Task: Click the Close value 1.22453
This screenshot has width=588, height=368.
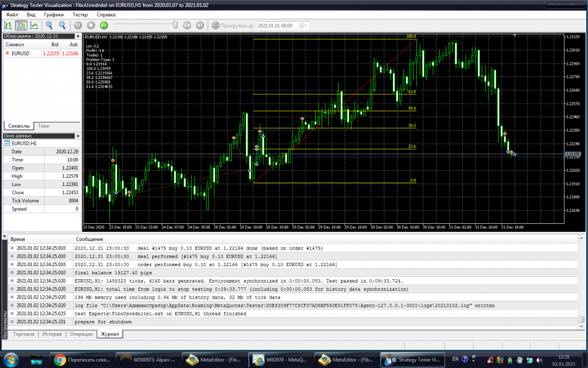Action: [62, 193]
